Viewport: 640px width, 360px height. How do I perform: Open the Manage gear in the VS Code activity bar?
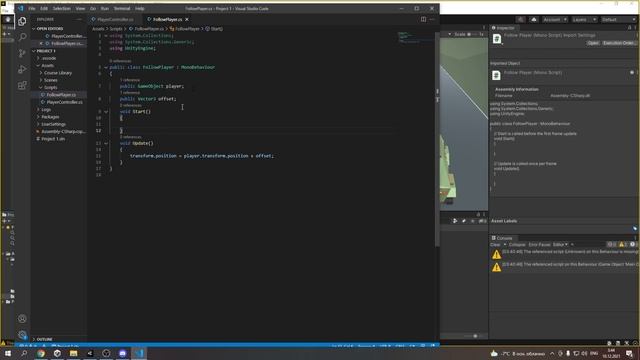(x=22, y=335)
